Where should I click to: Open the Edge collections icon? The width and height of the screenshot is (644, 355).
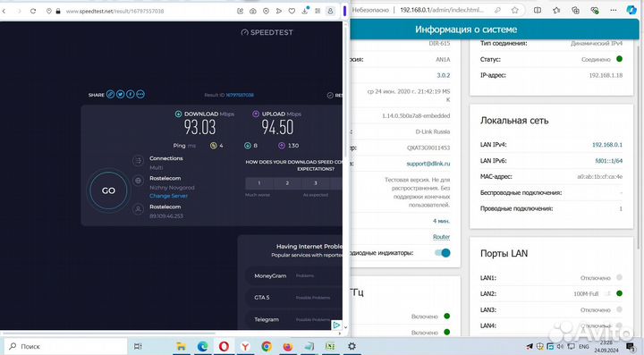[575, 10]
